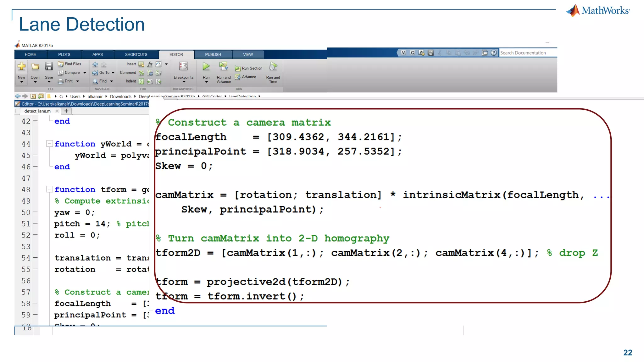Click the Run and Time icon
This screenshot has width=644, height=362.
point(273,66)
